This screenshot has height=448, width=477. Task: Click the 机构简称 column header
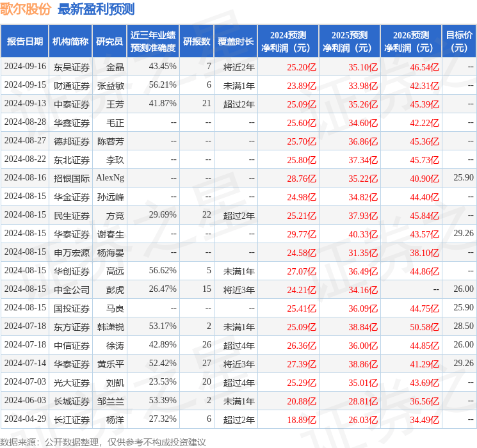point(70,42)
